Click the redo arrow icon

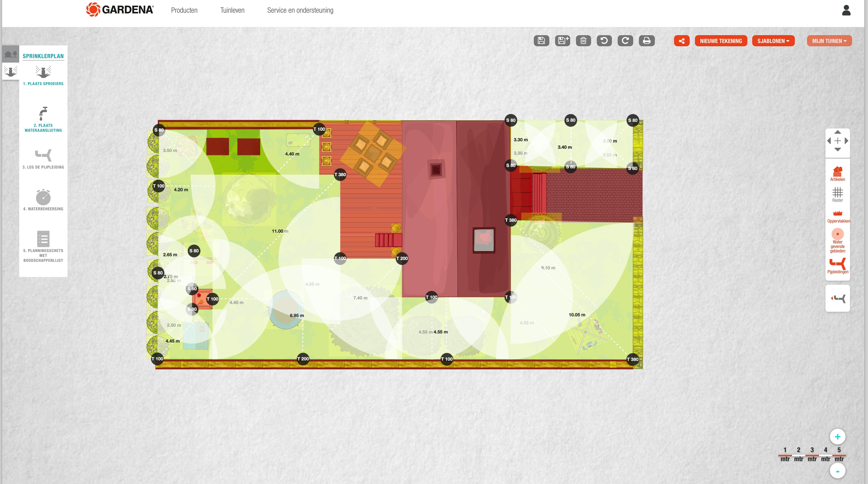coord(625,41)
